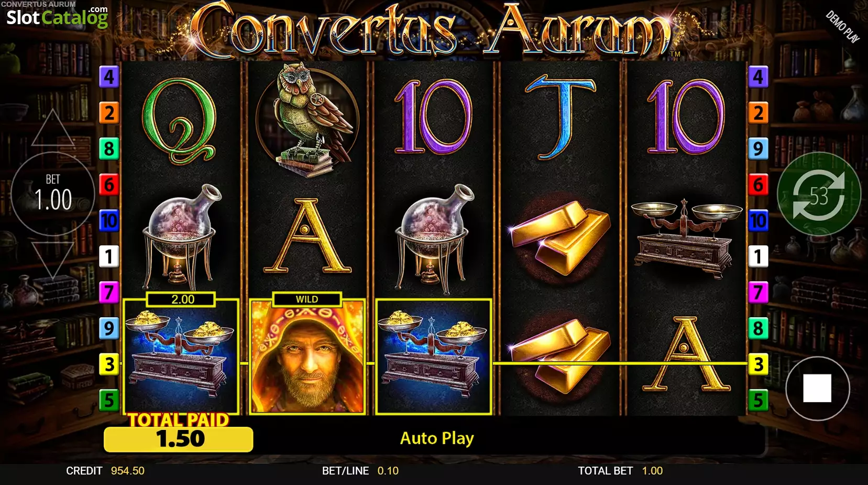Click the Credit 954.50 balance display

click(105, 471)
